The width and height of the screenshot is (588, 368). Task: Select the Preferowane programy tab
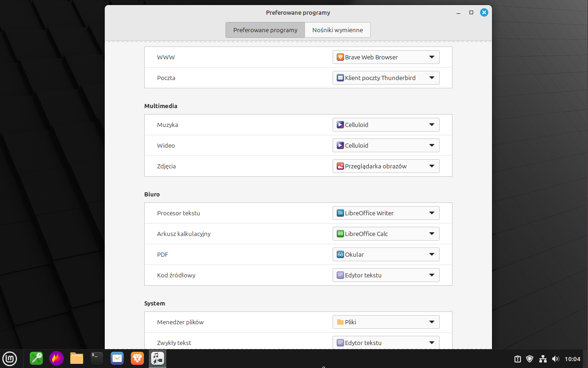click(265, 30)
